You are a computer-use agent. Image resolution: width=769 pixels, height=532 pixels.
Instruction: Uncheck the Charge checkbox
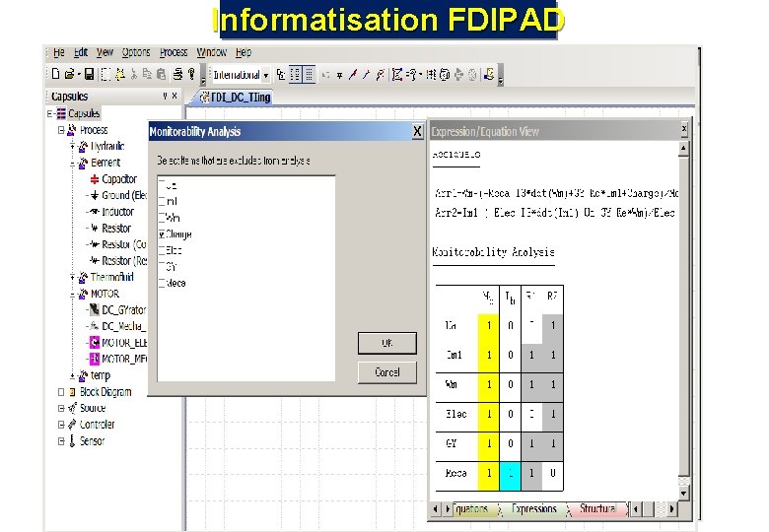pyautogui.click(x=162, y=234)
